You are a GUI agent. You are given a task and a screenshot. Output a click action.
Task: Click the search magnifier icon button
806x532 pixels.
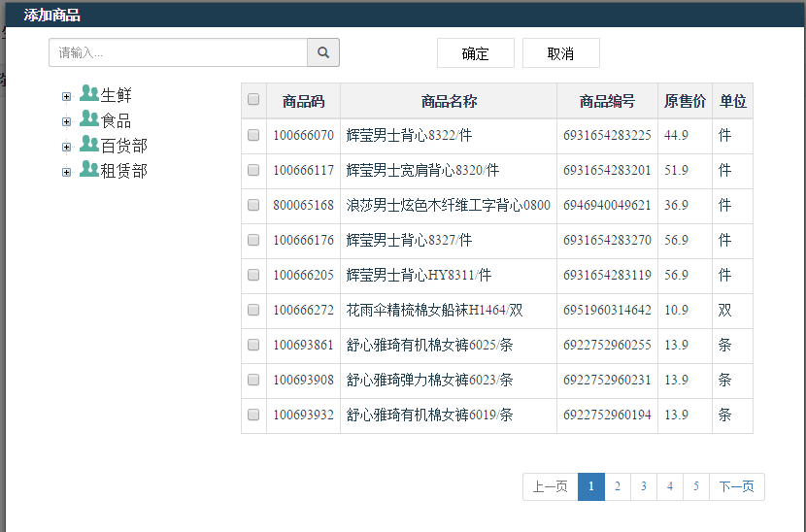(323, 52)
